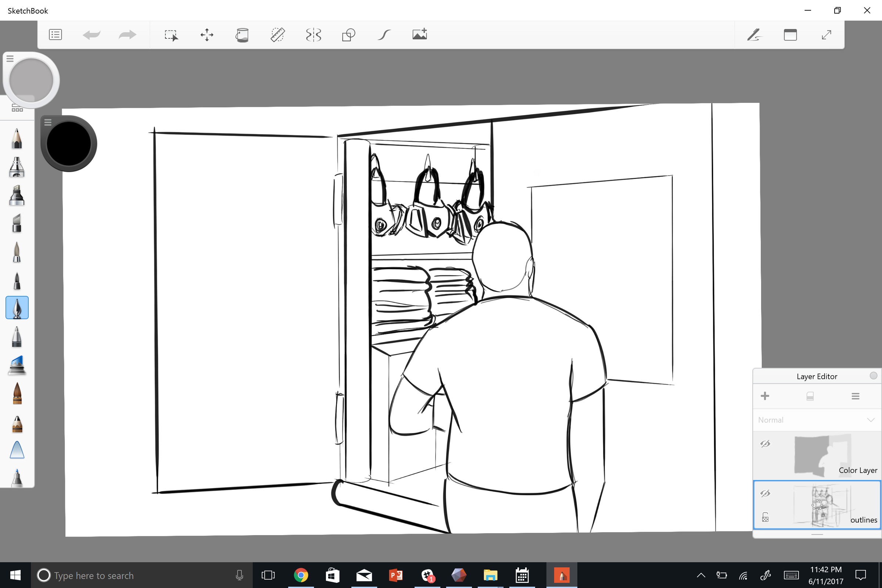Add a new layer with the plus button
Viewport: 882px width, 588px height.
click(766, 396)
